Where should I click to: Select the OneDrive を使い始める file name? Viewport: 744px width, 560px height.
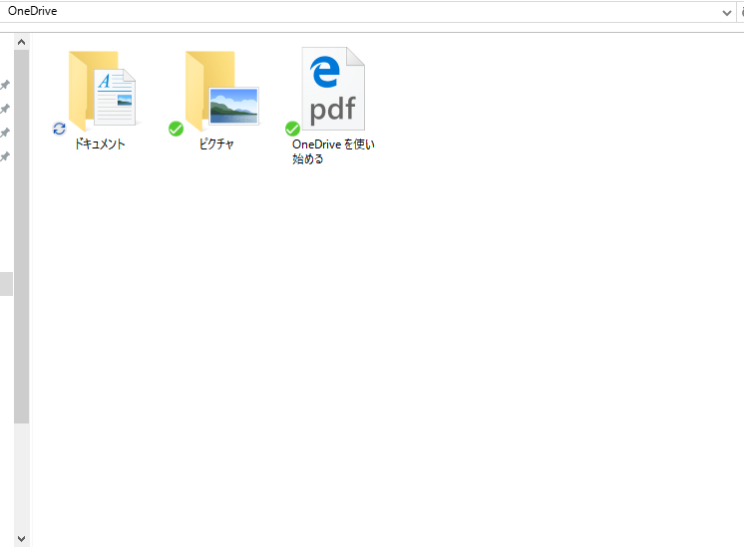coord(333,151)
